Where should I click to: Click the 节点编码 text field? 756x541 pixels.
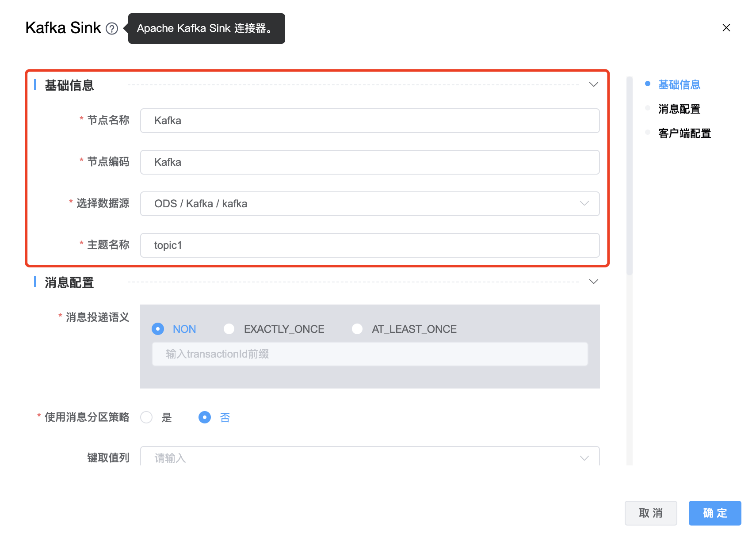pyautogui.click(x=370, y=162)
